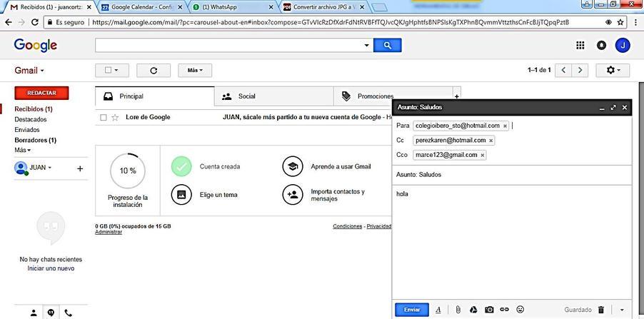
Task: Click Aprende a usar Gmail icon
Action: [293, 166]
